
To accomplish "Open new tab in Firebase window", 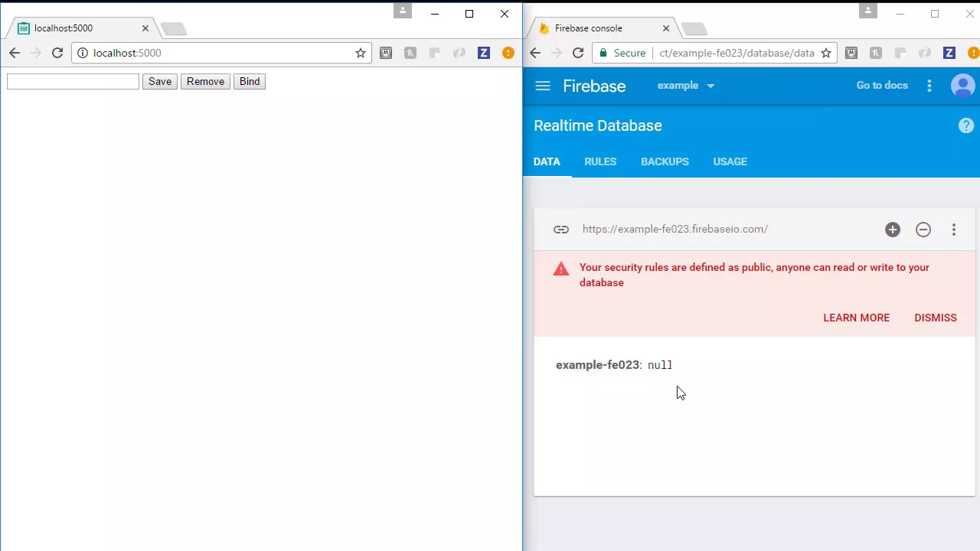I will pyautogui.click(x=694, y=29).
